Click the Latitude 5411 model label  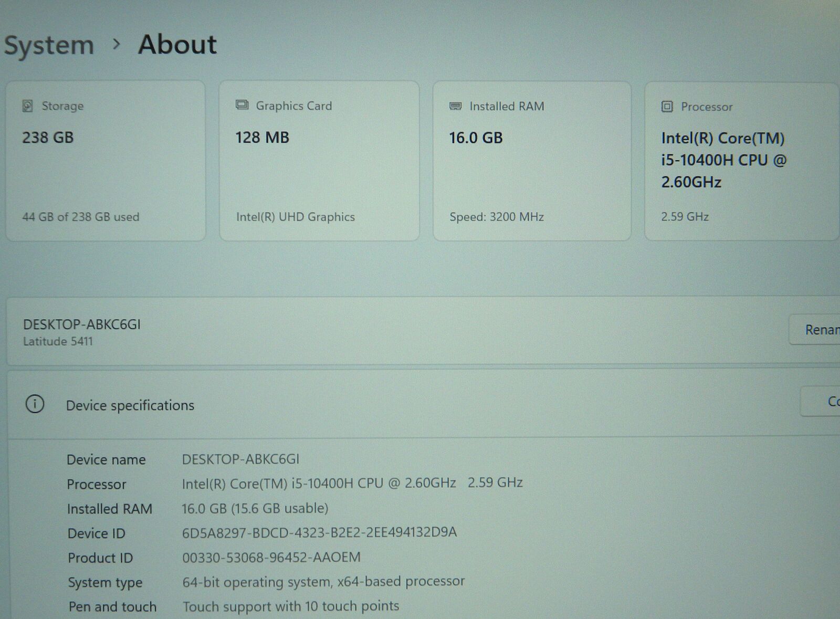coord(58,341)
